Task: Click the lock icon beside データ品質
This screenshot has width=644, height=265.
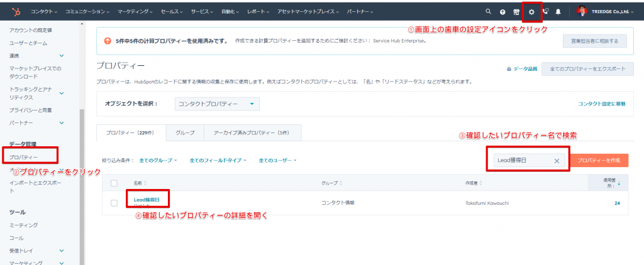Action: [x=509, y=69]
